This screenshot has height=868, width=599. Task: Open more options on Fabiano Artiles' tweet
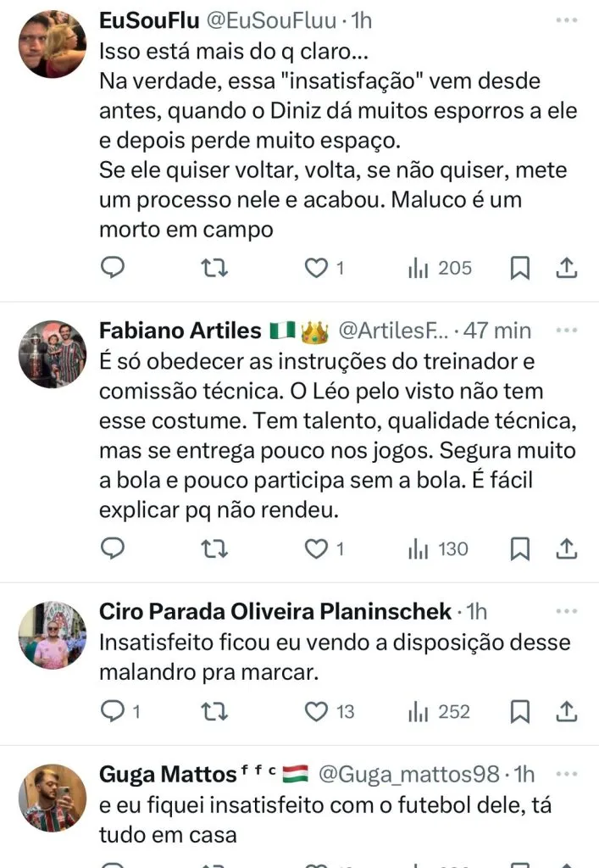[566, 329]
